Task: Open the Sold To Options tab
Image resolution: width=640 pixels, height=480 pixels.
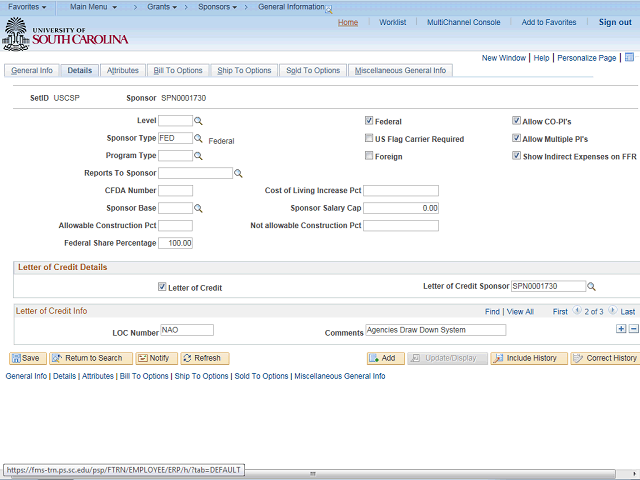Action: pyautogui.click(x=313, y=70)
